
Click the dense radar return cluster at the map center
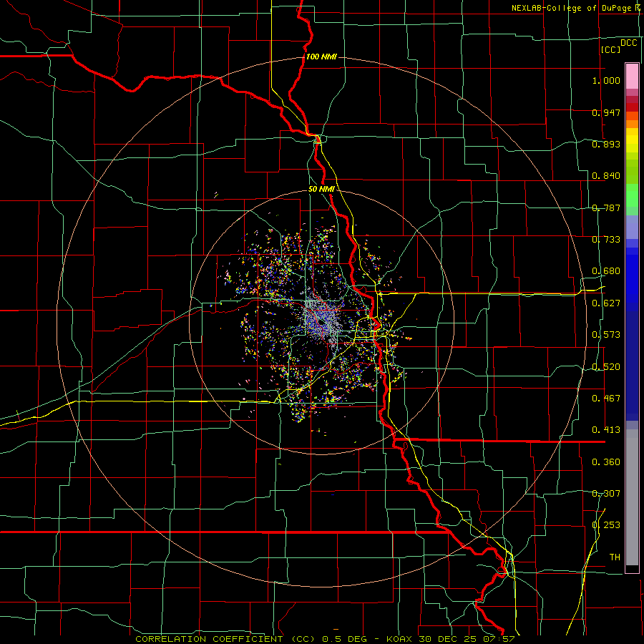[321, 321]
